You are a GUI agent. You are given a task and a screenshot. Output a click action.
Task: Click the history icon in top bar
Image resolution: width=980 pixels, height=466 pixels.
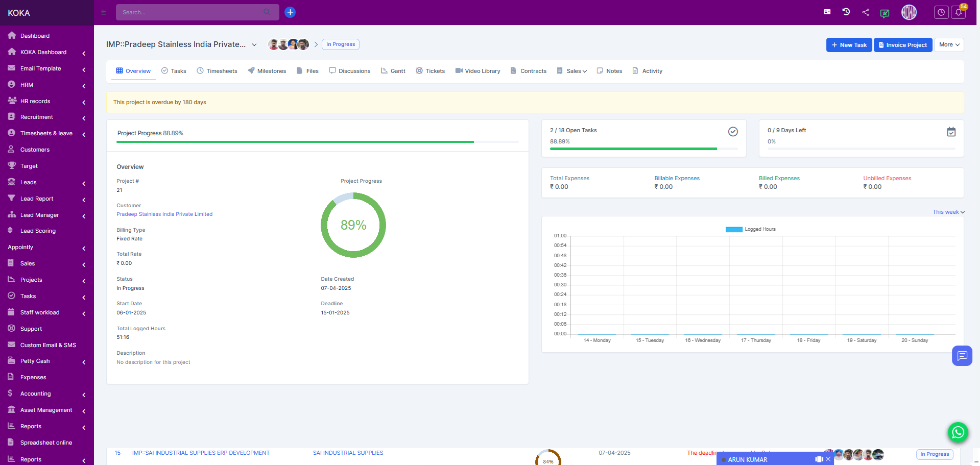tap(846, 12)
